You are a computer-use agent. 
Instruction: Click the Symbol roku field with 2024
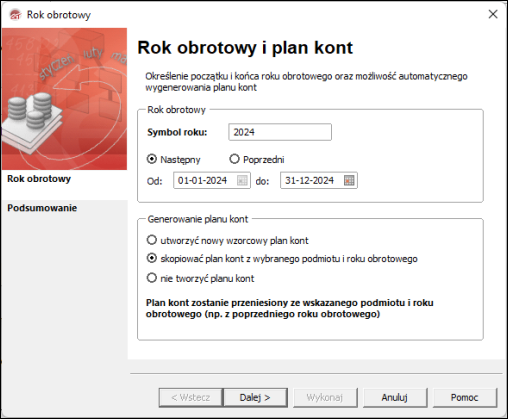point(280,132)
